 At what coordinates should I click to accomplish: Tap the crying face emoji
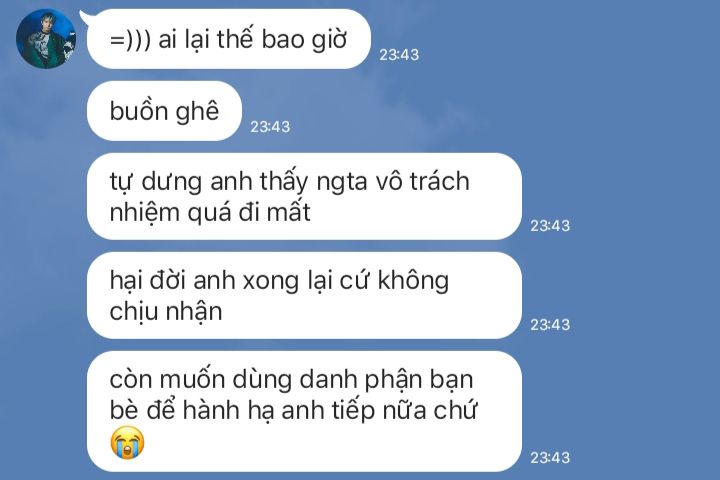click(x=127, y=442)
